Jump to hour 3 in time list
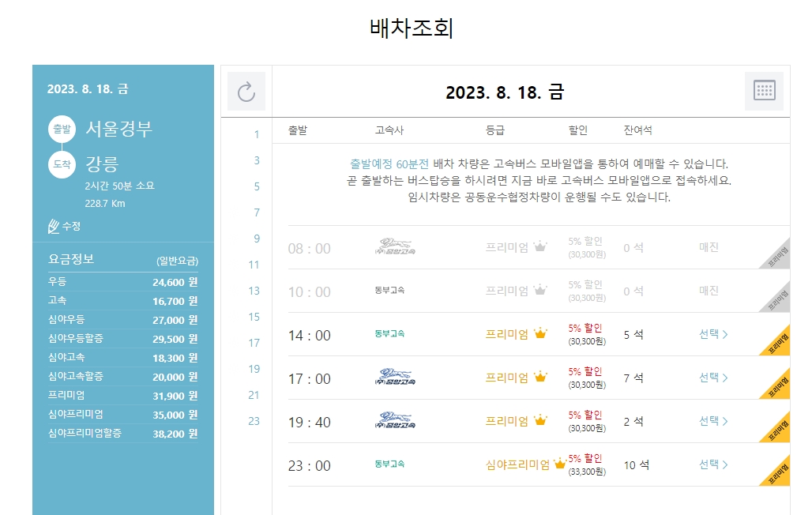The height and width of the screenshot is (515, 812). pos(257,160)
